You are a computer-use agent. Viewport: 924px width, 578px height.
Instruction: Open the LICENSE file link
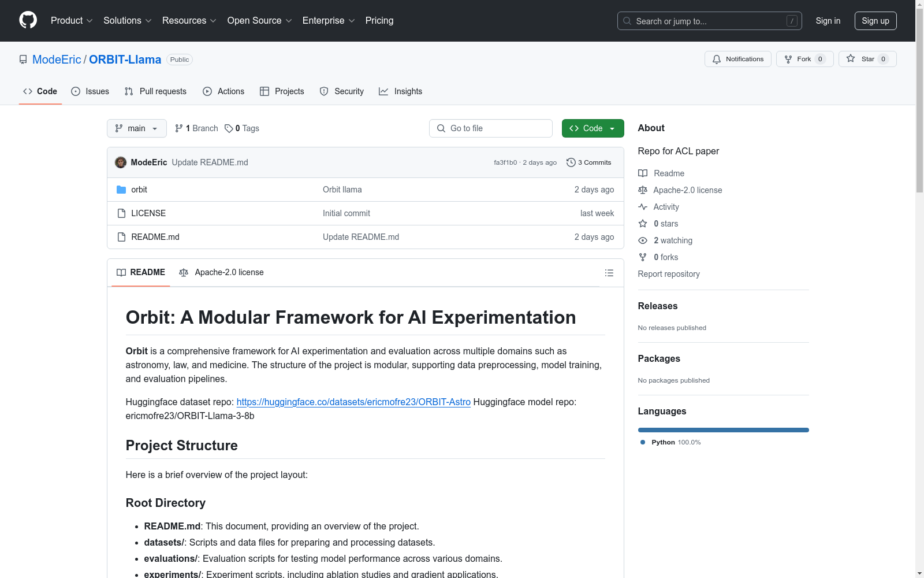[x=148, y=213]
